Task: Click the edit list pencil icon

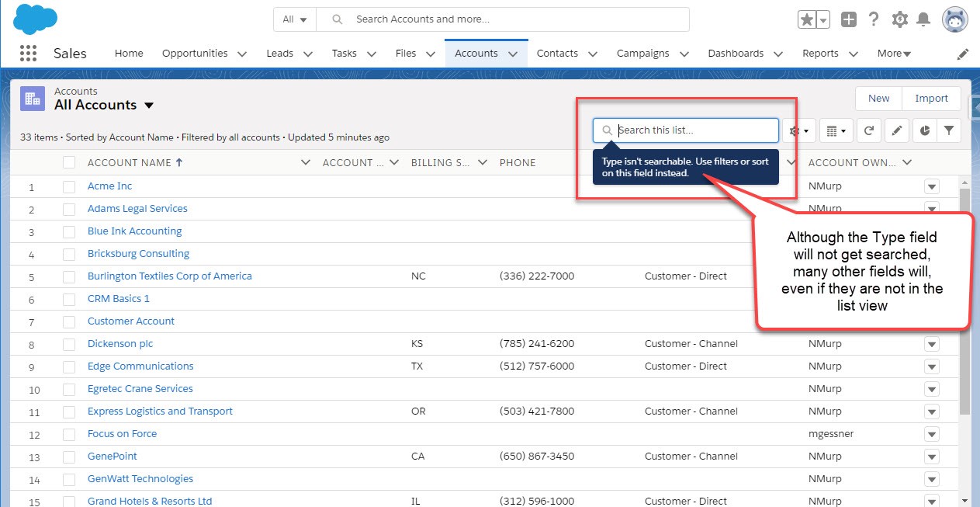Action: (896, 131)
